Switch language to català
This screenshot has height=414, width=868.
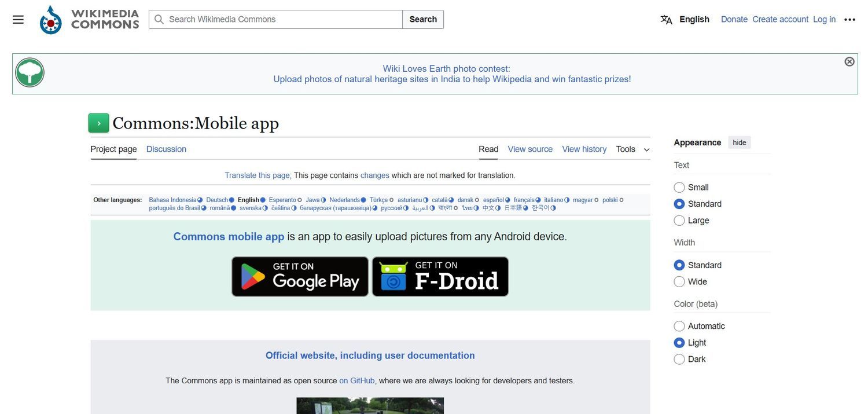[440, 200]
